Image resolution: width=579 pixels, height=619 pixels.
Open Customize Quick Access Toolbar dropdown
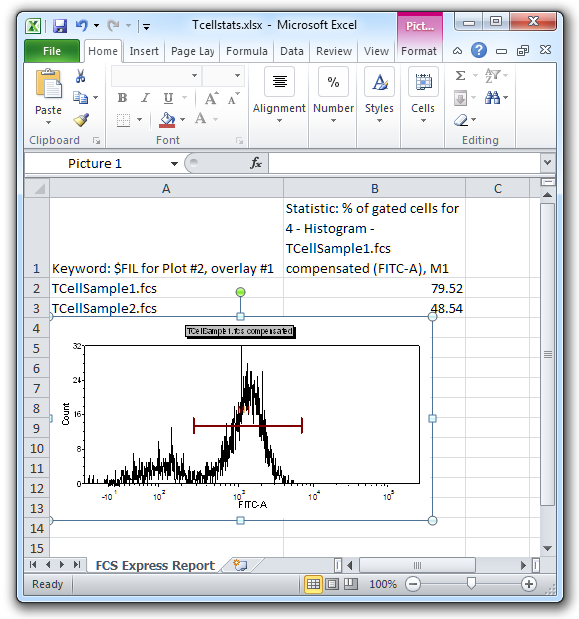click(x=146, y=27)
